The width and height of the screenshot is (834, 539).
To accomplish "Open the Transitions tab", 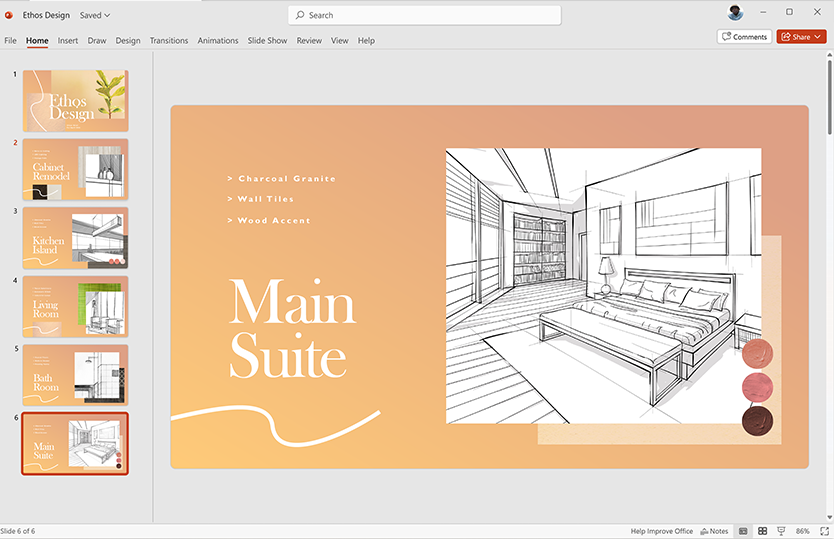I will (169, 41).
